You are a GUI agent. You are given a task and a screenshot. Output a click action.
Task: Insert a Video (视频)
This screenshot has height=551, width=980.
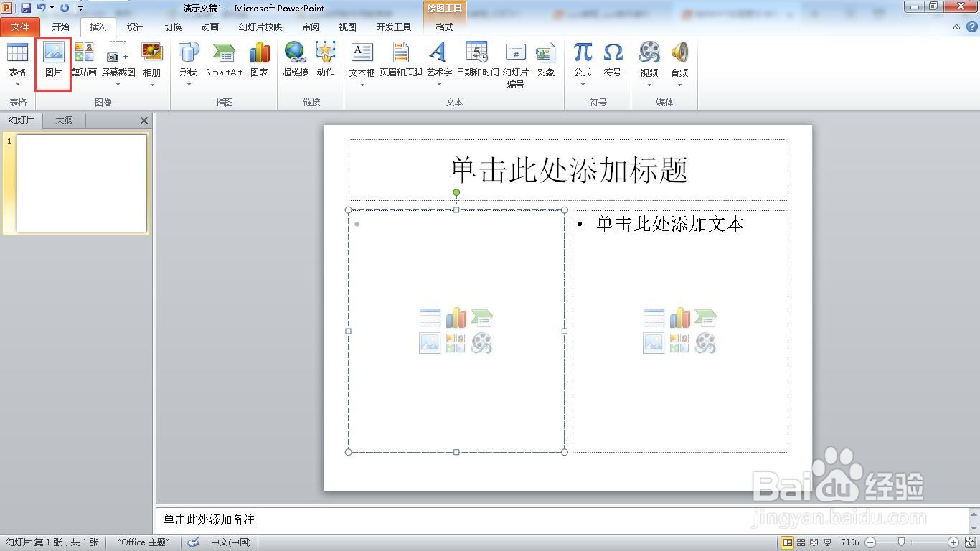click(x=649, y=59)
